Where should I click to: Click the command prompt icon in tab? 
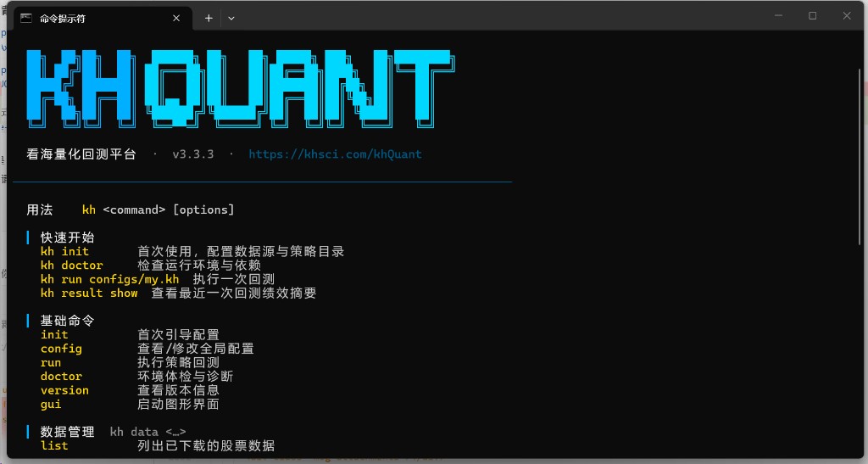tap(26, 19)
